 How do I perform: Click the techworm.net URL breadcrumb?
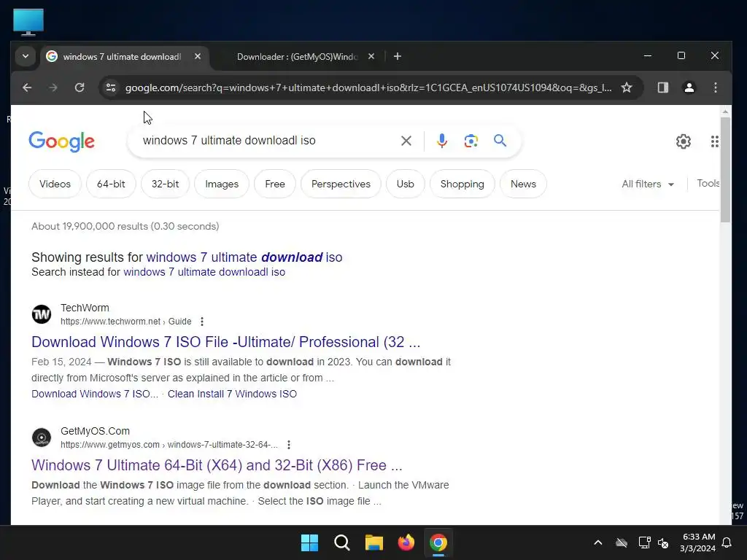125,322
